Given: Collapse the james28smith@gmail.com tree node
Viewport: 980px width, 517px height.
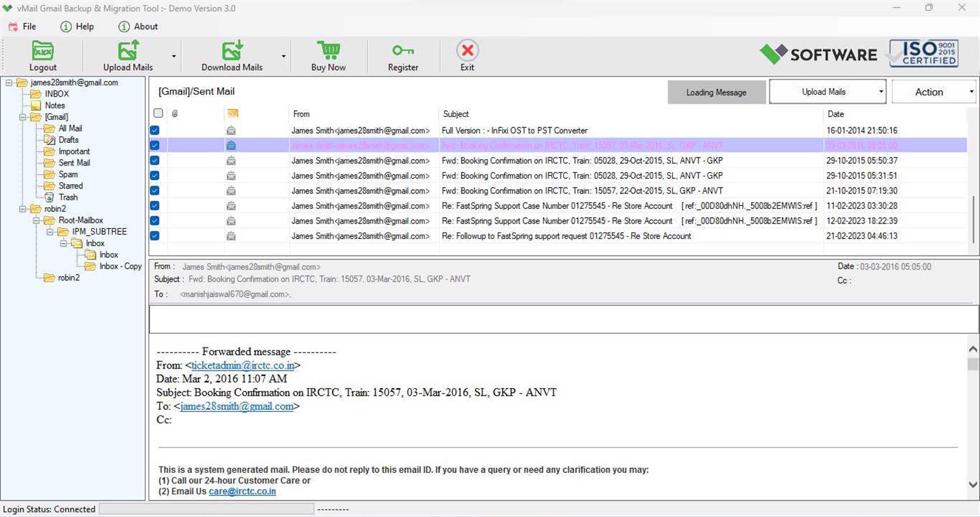Looking at the screenshot, I should [9, 83].
